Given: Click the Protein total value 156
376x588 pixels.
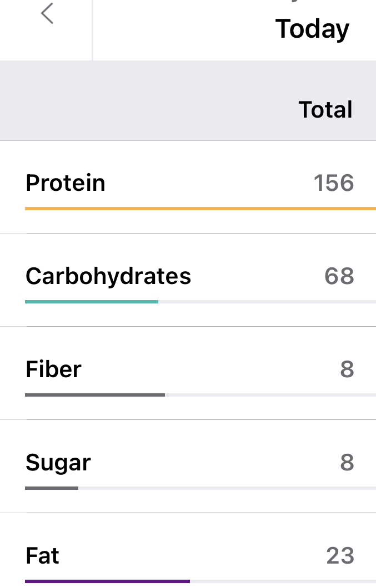Looking at the screenshot, I should (334, 183).
